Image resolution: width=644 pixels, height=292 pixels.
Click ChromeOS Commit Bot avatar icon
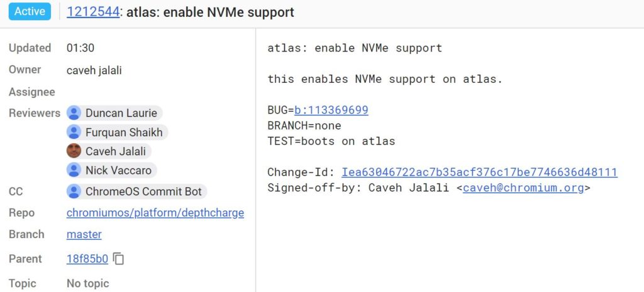tap(74, 192)
